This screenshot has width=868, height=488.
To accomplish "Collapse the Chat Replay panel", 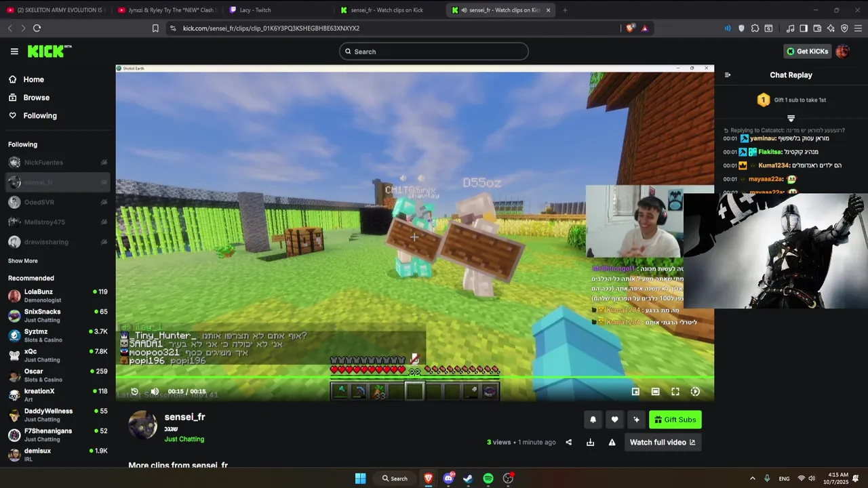I will coord(728,75).
